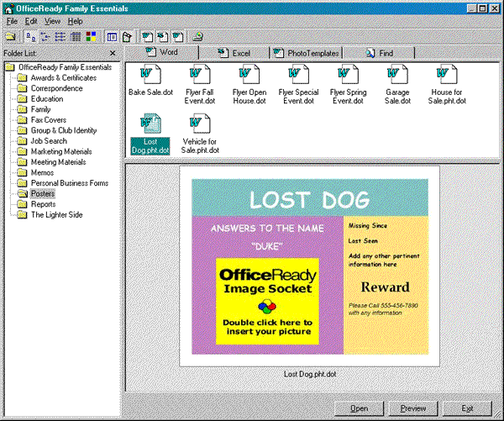Click the open folder toolbar icon
The width and height of the screenshot is (504, 421).
(x=11, y=37)
